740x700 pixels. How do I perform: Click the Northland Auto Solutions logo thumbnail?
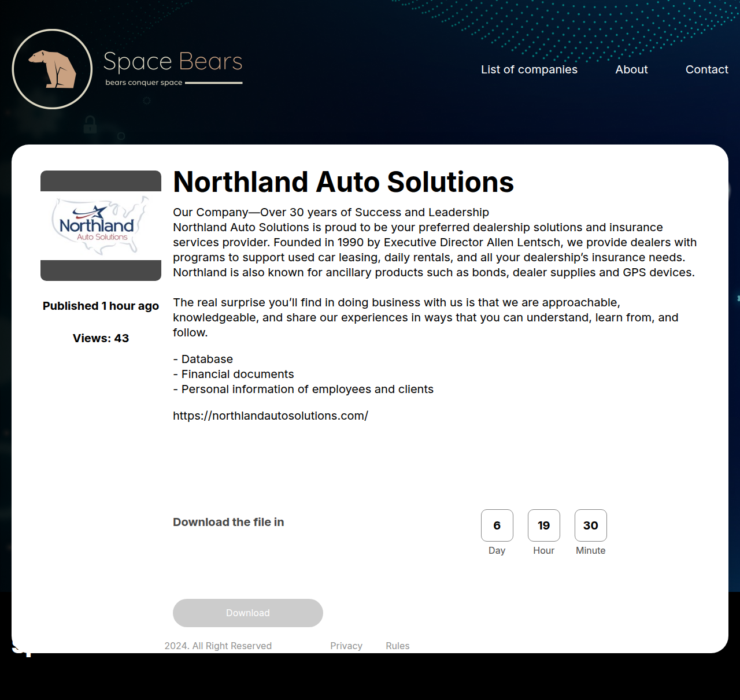[101, 225]
